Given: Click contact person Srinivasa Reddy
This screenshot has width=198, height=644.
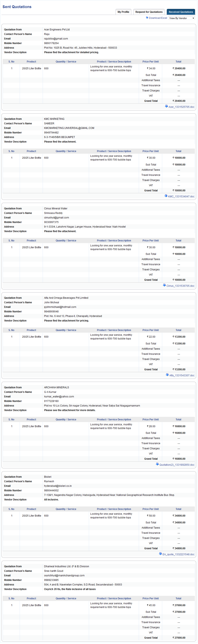Looking at the screenshot, I should tap(53, 213).
